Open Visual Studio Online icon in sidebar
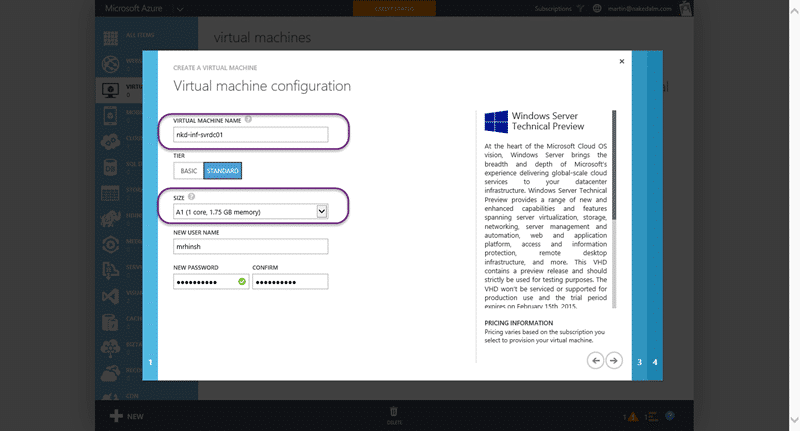The height and width of the screenshot is (431, 800). pyautogui.click(x=111, y=296)
